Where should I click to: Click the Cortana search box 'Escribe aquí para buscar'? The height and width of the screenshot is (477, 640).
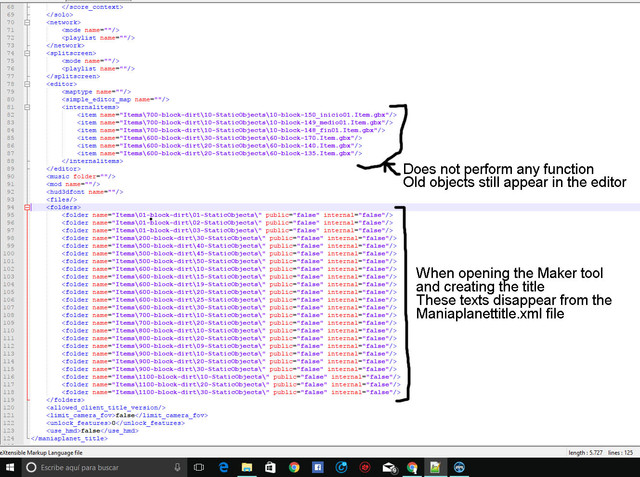pyautogui.click(x=103, y=467)
